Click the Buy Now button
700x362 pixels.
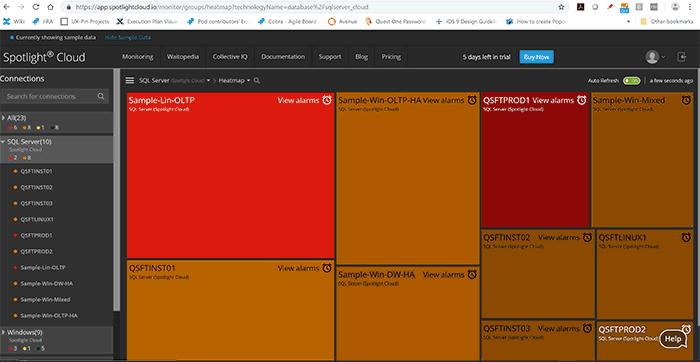[536, 57]
